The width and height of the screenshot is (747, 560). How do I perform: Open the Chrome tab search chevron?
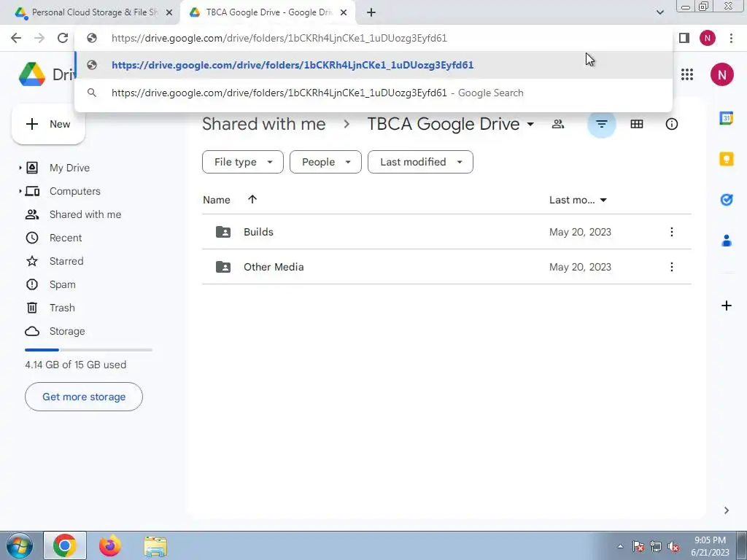click(659, 12)
